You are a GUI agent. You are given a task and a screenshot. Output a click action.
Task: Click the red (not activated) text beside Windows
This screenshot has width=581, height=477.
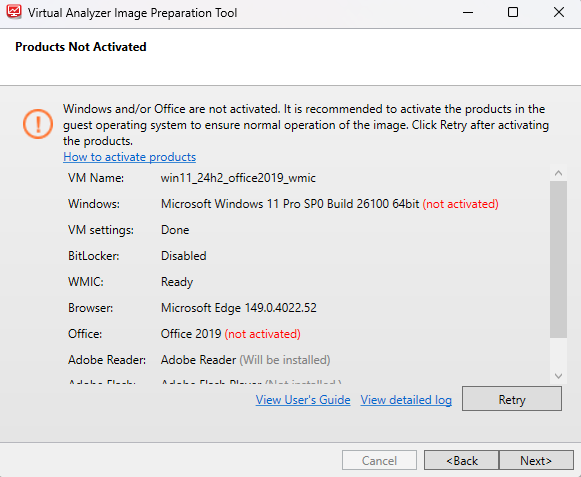(x=461, y=204)
